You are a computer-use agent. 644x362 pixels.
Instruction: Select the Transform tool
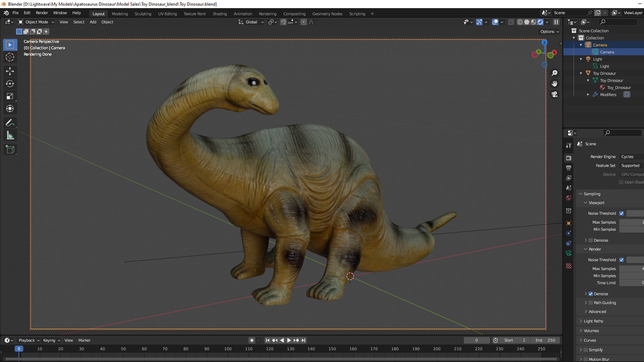pyautogui.click(x=10, y=109)
